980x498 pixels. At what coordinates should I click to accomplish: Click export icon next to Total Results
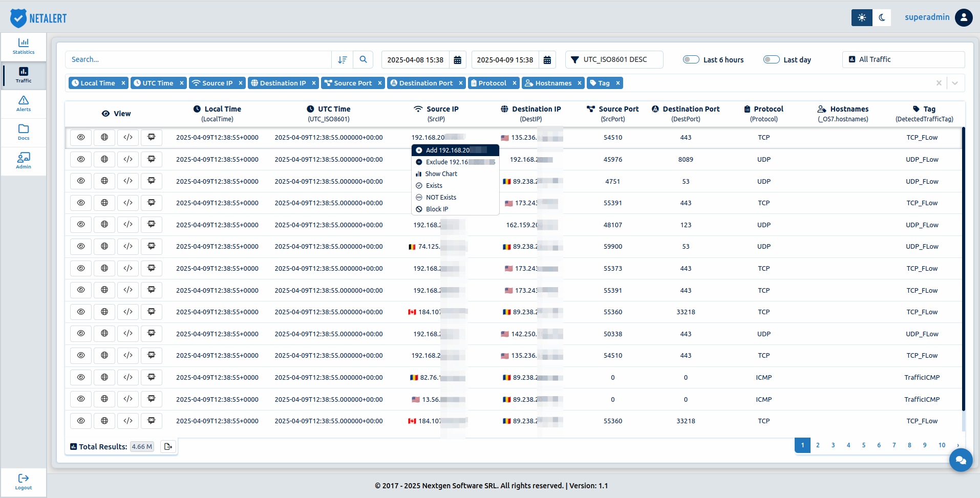[168, 447]
